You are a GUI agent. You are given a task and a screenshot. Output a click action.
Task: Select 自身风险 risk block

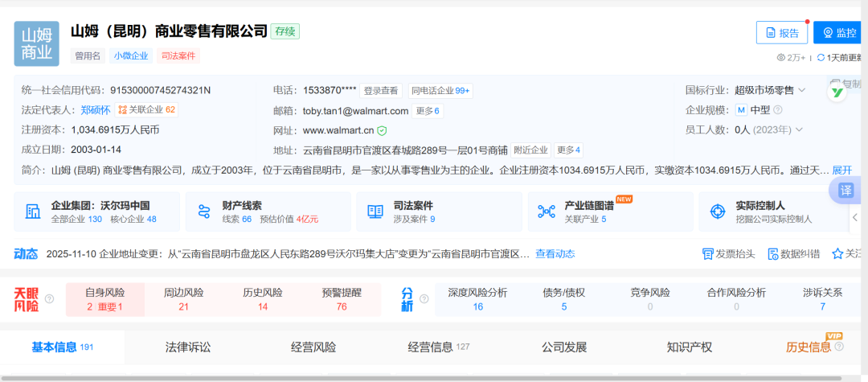104,299
